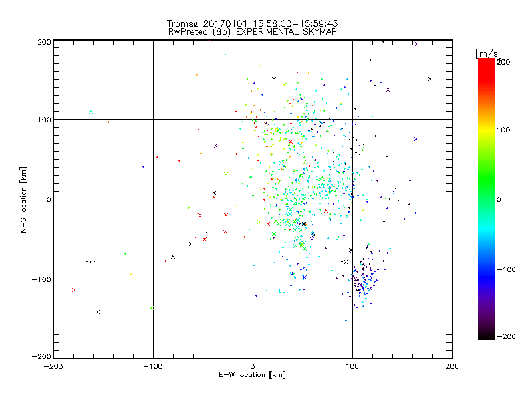Select the black X marker at E-W 178, N-S 150
Image resolution: width=532 pixels, height=399 pixels.
430,79
